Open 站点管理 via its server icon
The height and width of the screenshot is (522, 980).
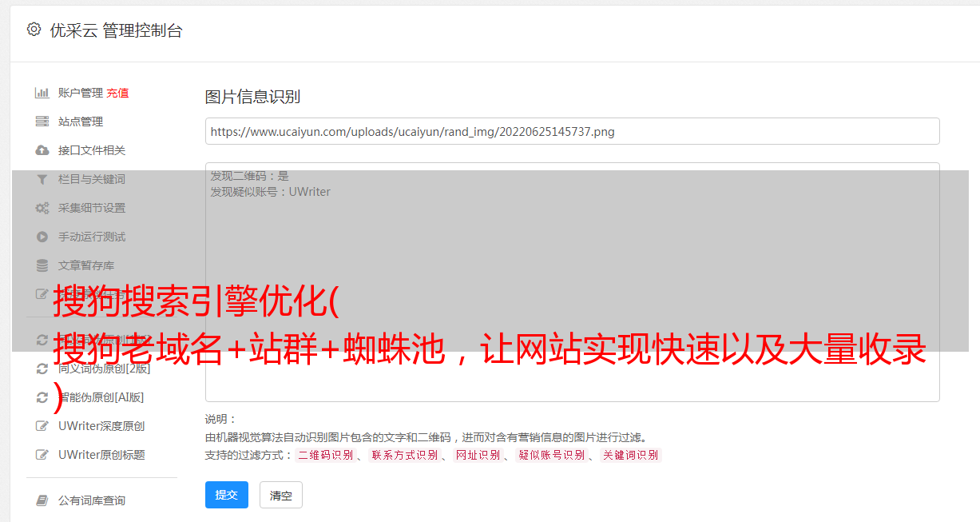pyautogui.click(x=42, y=122)
